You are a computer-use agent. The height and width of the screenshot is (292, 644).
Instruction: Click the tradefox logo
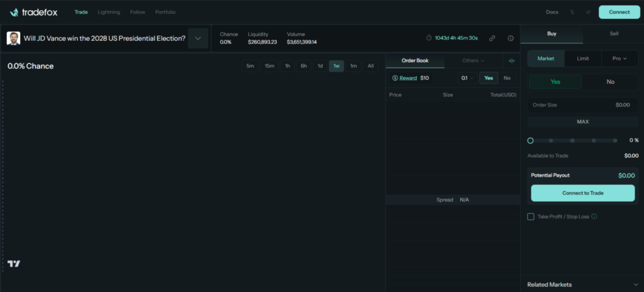pos(33,12)
